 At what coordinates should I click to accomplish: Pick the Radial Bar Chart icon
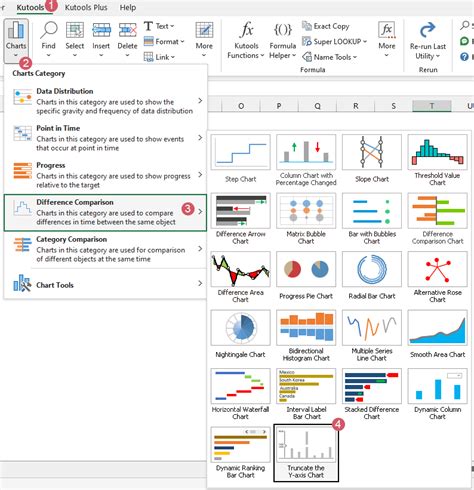pos(372,269)
